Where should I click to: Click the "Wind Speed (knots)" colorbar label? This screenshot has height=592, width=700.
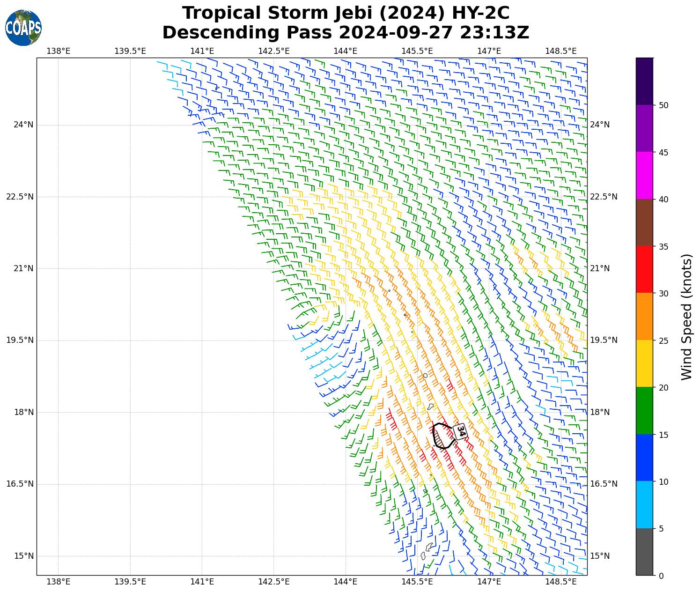686,317
